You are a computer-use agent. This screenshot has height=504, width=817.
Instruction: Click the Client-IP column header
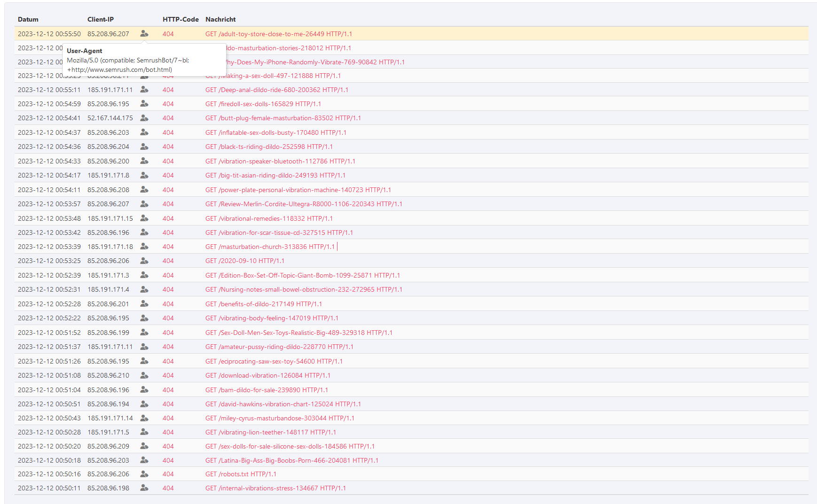coord(101,19)
